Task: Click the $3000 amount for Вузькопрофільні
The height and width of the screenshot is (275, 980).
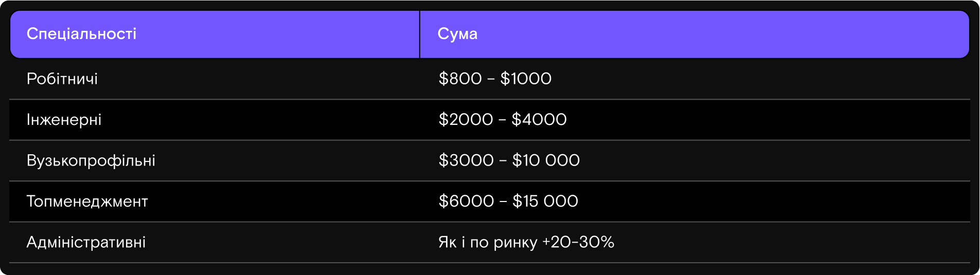Action: point(466,160)
